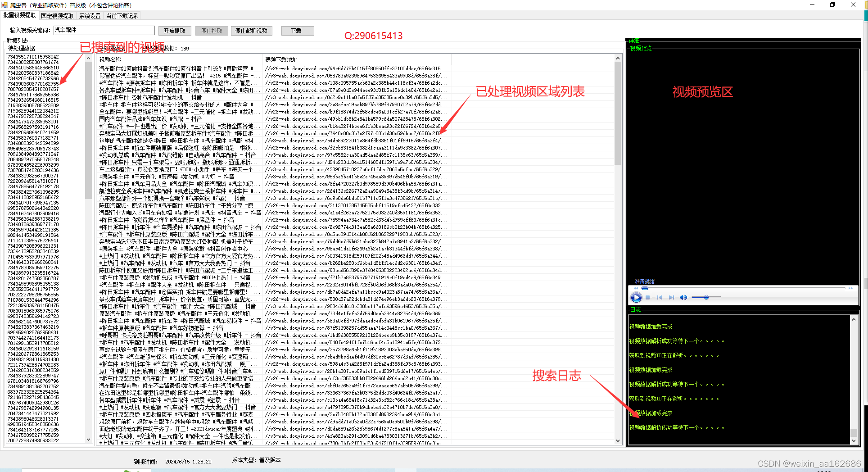Click the video seek bar handle
Image resolution: width=868 pixels, height=472 pixels.
pyautogui.click(x=645, y=288)
